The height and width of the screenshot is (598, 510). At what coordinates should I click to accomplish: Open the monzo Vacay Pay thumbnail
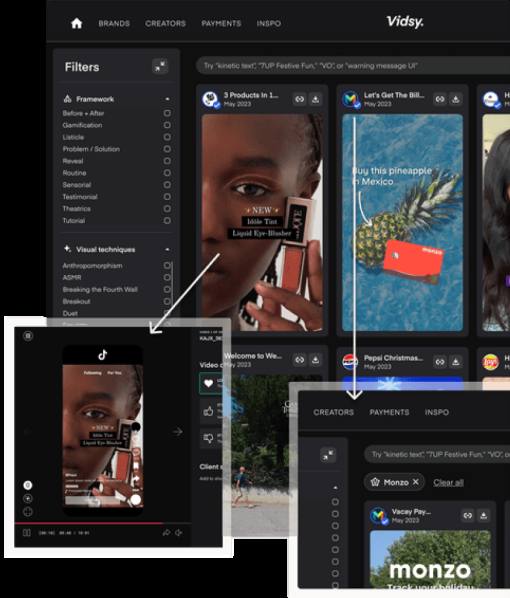pyautogui.click(x=430, y=559)
